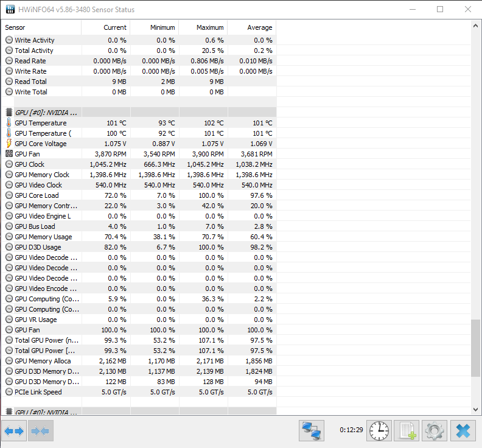Screen dimensions: 482x448
Task: Click the Current column header
Action: pyautogui.click(x=106, y=27)
